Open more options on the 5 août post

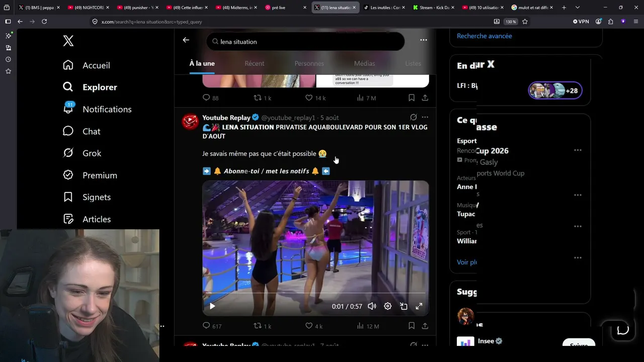click(x=425, y=117)
